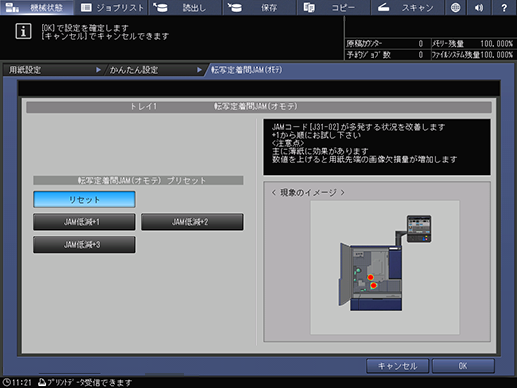
Task: Switch to the コピー tab
Action: [334, 7]
